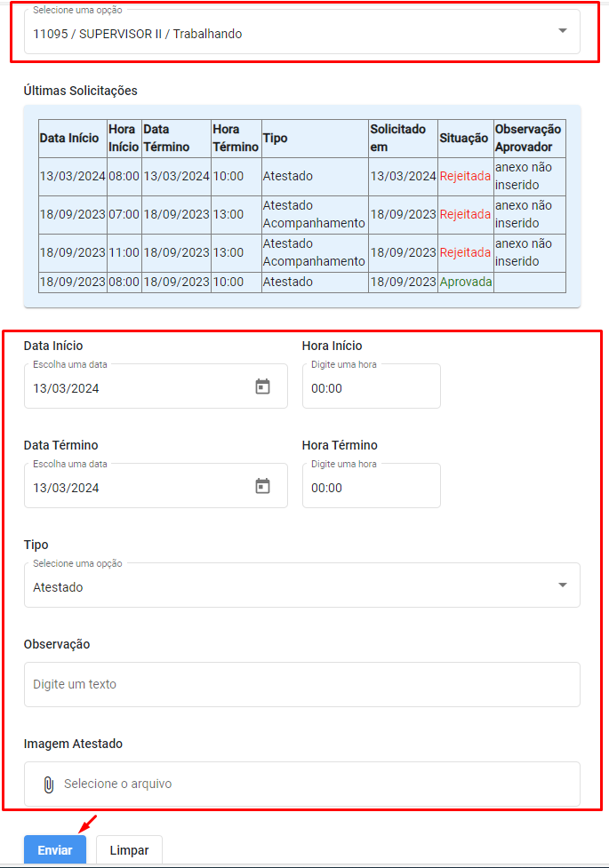The image size is (609, 868).
Task: Click Atestado Acompanhamento in the 11:00 row
Action: (x=314, y=253)
